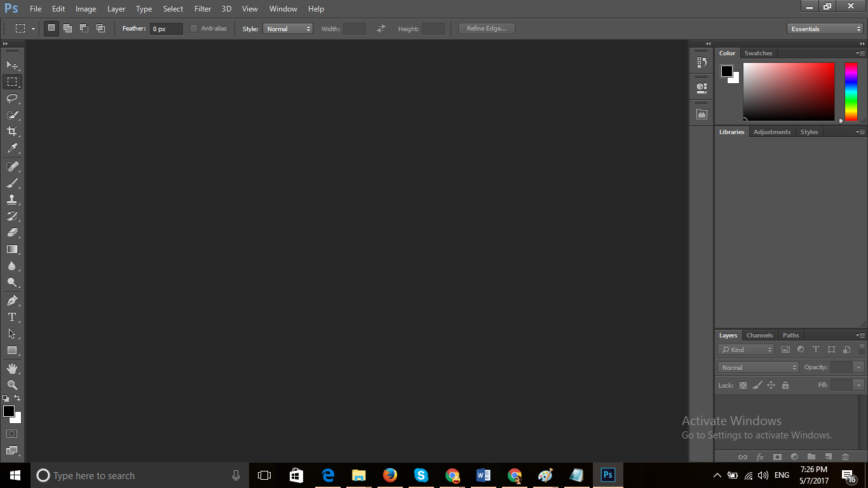Image resolution: width=868 pixels, height=488 pixels.
Task: Toggle type layer filter in Layers panel
Action: click(x=816, y=349)
